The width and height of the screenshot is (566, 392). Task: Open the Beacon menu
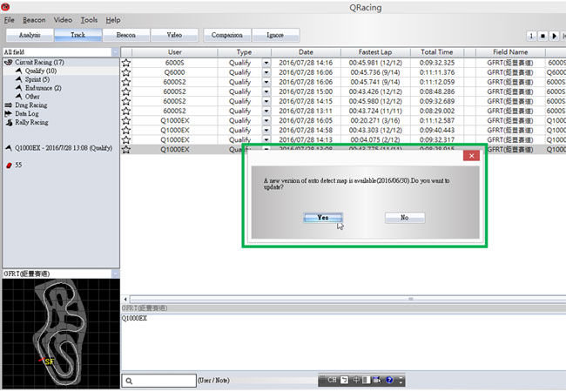(34, 20)
